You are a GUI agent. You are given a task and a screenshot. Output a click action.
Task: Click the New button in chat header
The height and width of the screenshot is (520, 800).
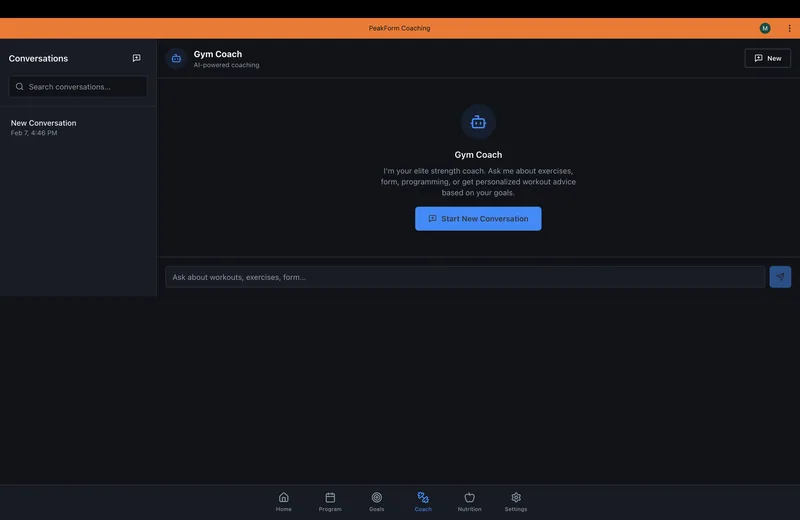(767, 58)
